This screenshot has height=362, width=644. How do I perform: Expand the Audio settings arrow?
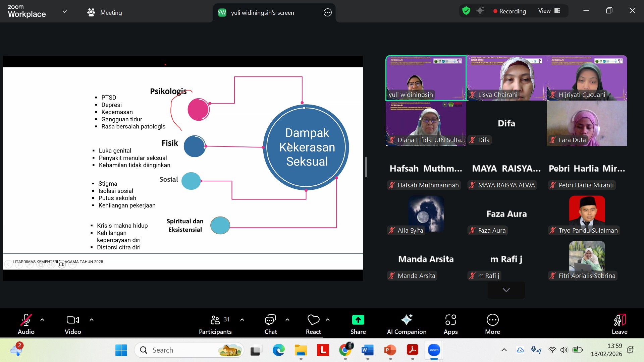coord(42,320)
